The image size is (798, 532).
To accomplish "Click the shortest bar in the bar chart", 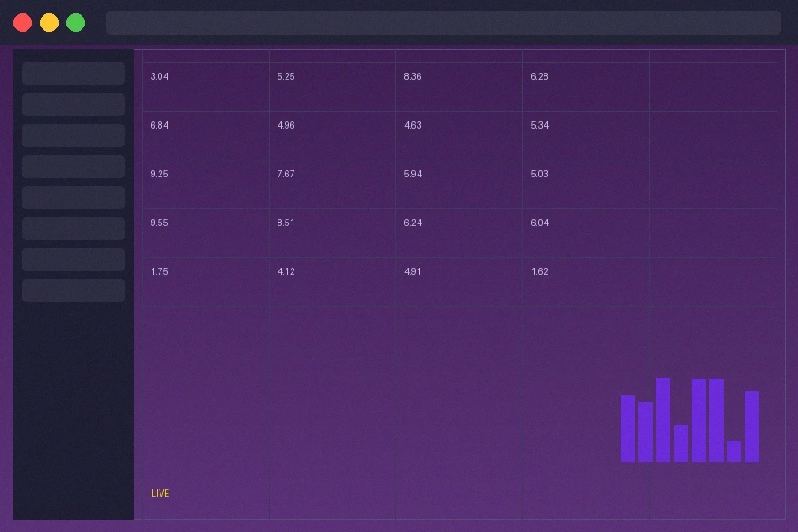I will [x=734, y=451].
